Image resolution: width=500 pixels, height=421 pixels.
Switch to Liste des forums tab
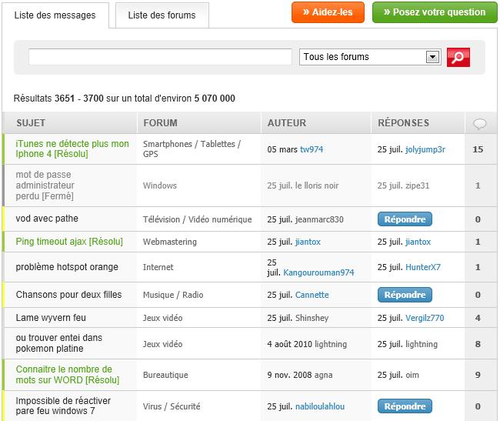(162, 15)
